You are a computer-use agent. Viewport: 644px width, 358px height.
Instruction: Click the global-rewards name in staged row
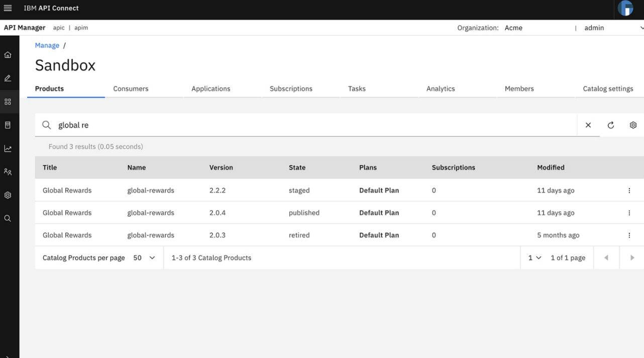pos(151,191)
